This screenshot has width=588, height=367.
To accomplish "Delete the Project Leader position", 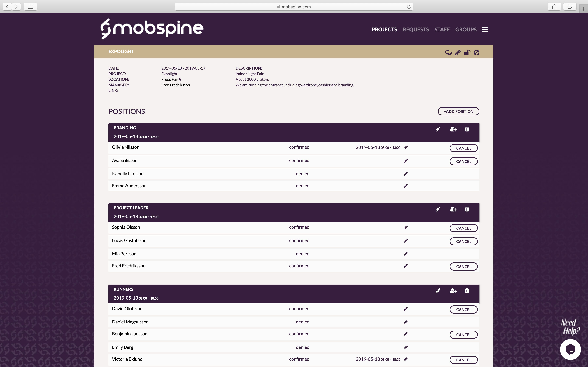I will [467, 209].
